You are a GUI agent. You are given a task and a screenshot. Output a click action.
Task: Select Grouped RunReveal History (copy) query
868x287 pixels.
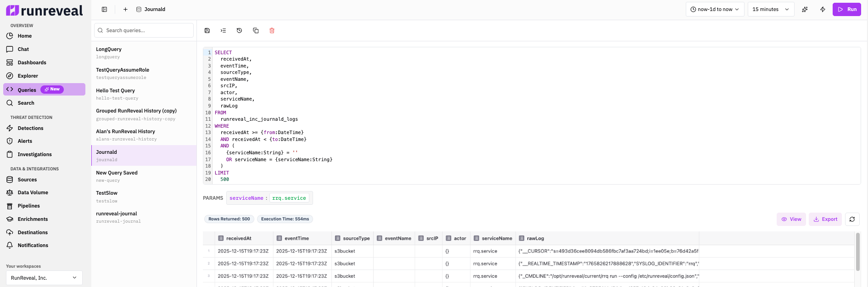pos(144,114)
